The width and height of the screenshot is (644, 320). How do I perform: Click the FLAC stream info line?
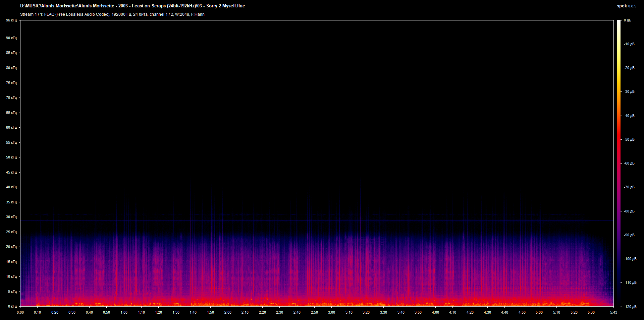point(112,14)
